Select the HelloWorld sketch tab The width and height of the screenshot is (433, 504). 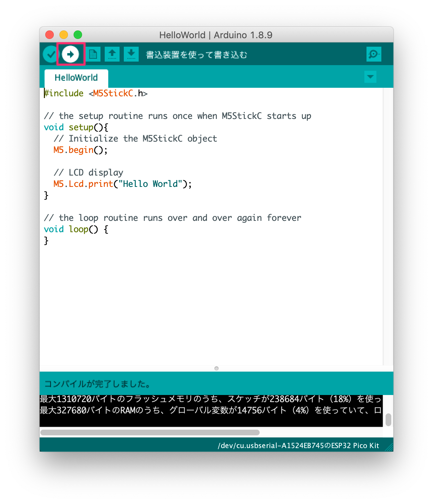[x=76, y=78]
